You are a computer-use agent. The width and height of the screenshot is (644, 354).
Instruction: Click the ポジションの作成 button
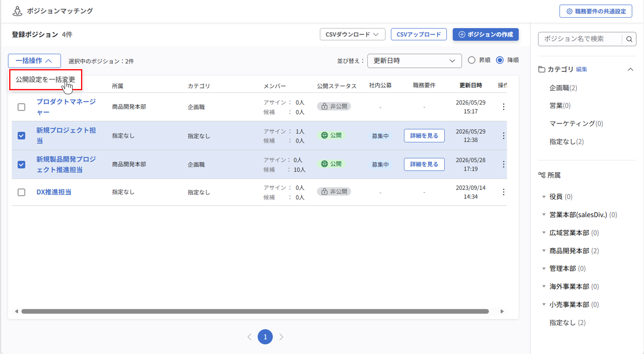click(485, 34)
